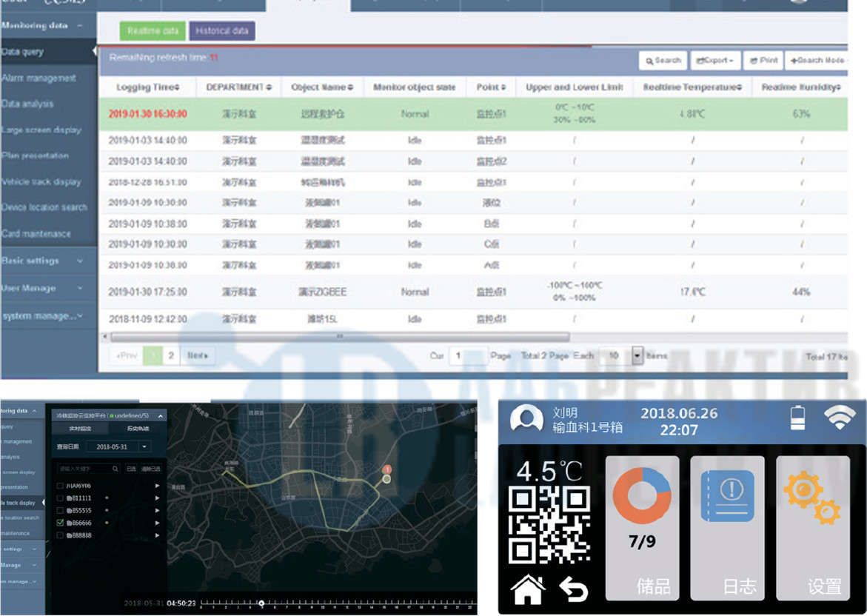Click the magnifier in vehicle keyword search
This screenshot has width=867, height=616.
pos(116,469)
